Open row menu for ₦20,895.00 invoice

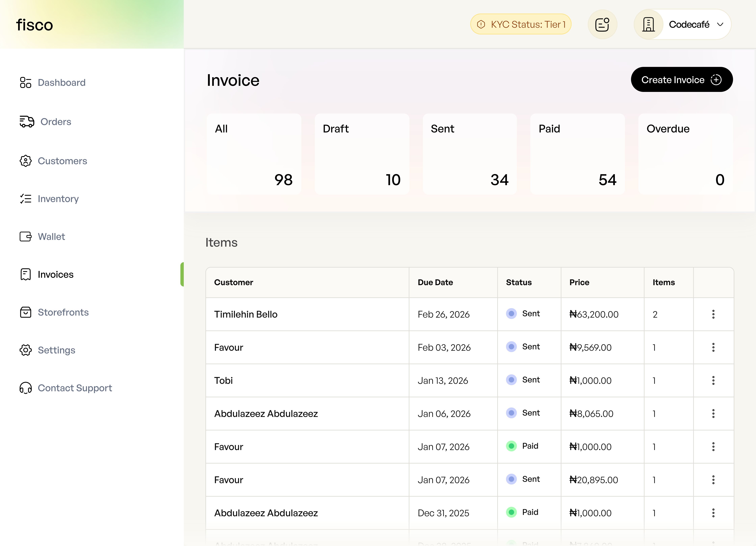tap(713, 480)
